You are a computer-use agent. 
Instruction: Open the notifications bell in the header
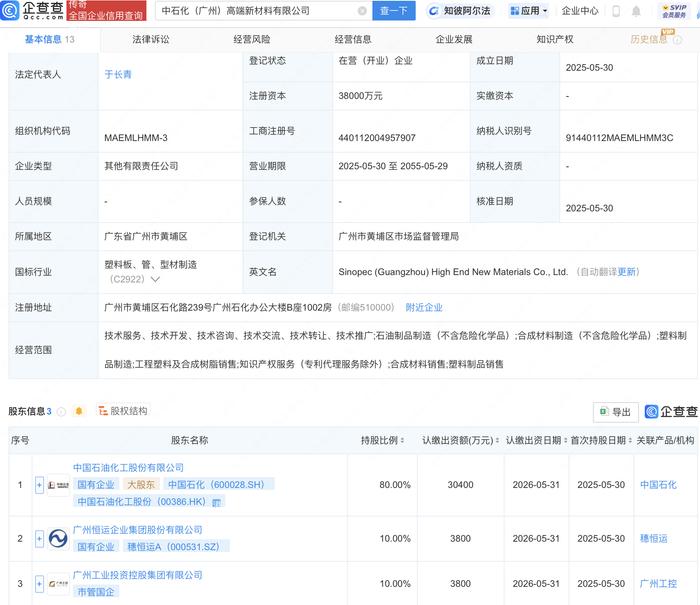(636, 11)
